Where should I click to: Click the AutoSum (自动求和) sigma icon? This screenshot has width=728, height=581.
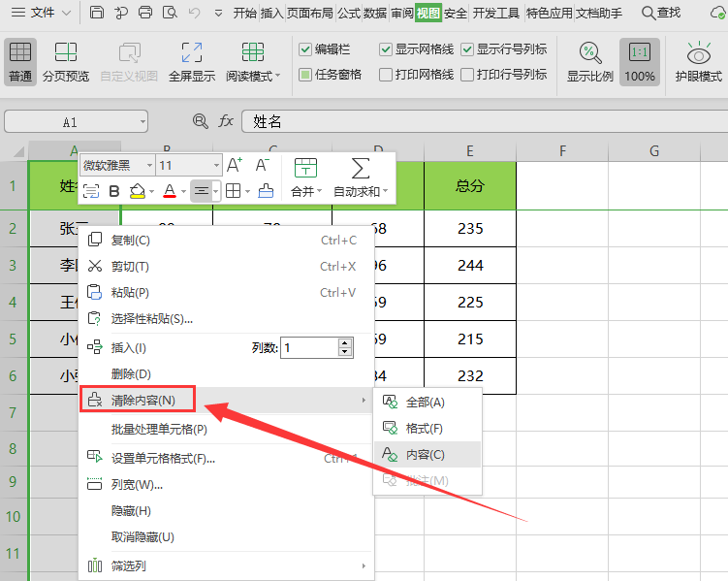point(360,167)
